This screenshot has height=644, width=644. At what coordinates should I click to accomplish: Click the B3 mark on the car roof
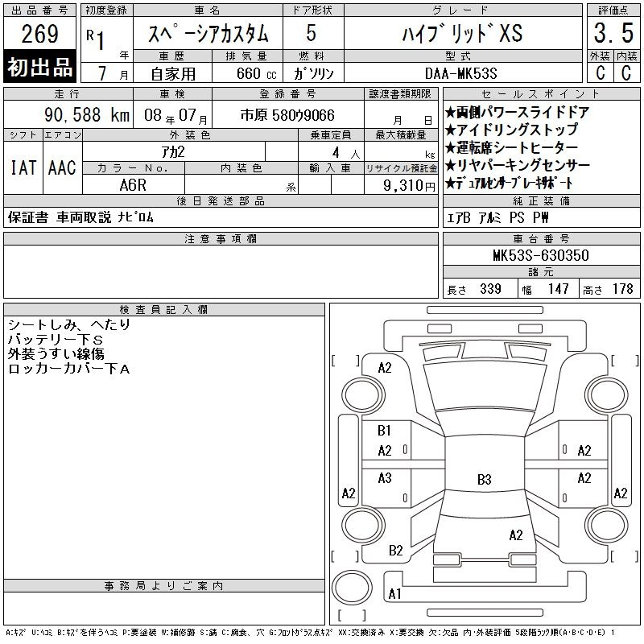[484, 480]
